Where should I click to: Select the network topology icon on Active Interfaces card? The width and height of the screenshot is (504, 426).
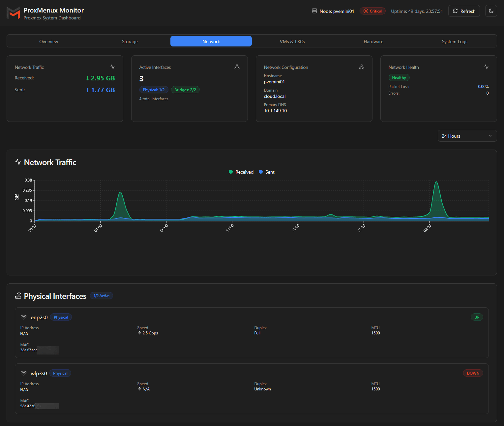237,67
